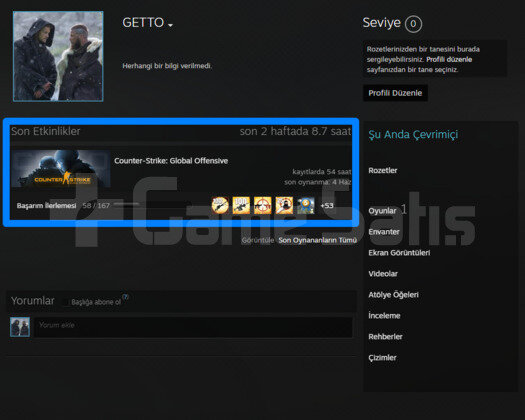This screenshot has height=420, width=525.
Task: Click the small avatar beside comment box
Action: pos(20,327)
